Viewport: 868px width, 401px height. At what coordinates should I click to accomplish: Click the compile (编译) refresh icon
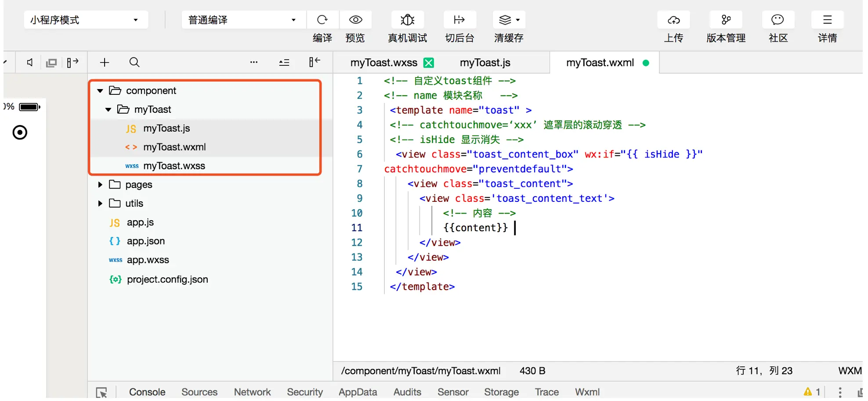point(322,20)
